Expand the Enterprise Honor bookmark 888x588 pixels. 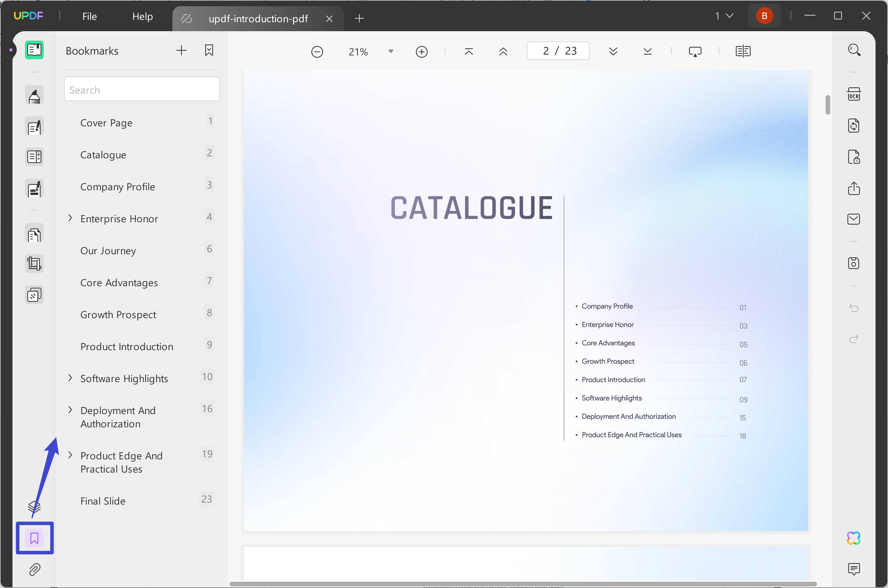coord(70,218)
